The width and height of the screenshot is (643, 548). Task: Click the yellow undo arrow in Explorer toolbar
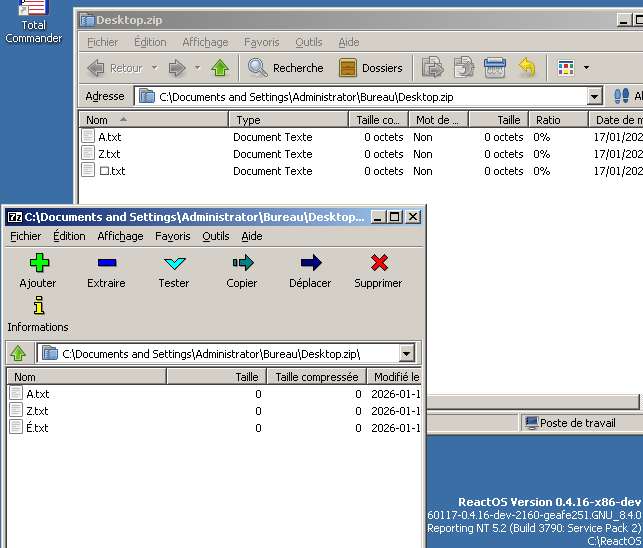pyautogui.click(x=527, y=68)
